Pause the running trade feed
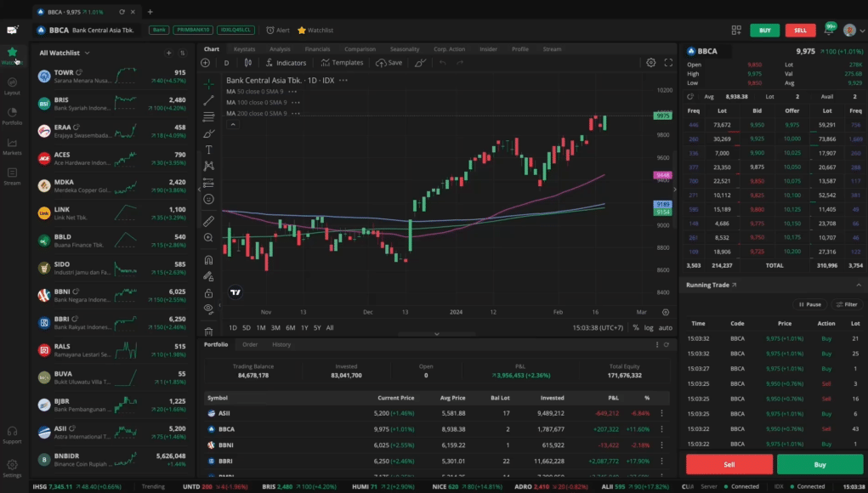Screen dimensions: 868x493 tap(809, 304)
